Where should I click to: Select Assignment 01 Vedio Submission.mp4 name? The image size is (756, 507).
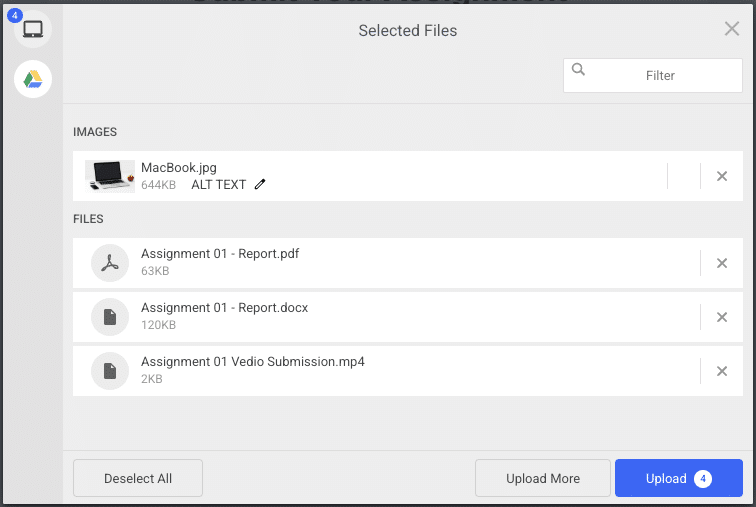tap(253, 361)
